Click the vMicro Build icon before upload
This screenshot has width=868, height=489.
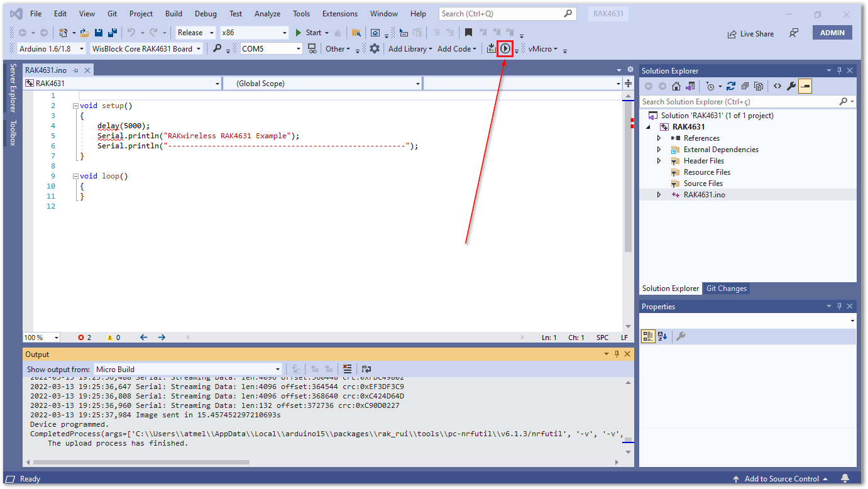pos(492,48)
